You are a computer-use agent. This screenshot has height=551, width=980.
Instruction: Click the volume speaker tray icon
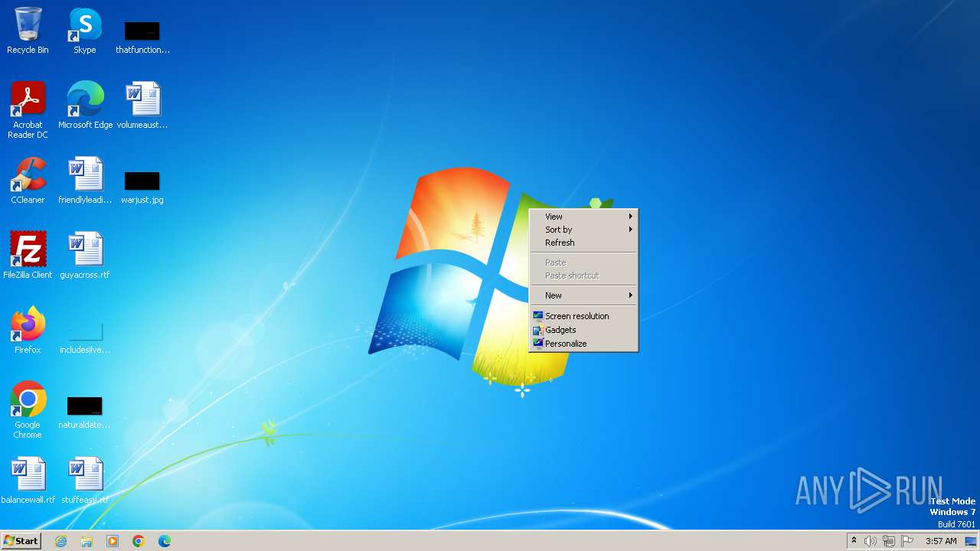pos(871,541)
